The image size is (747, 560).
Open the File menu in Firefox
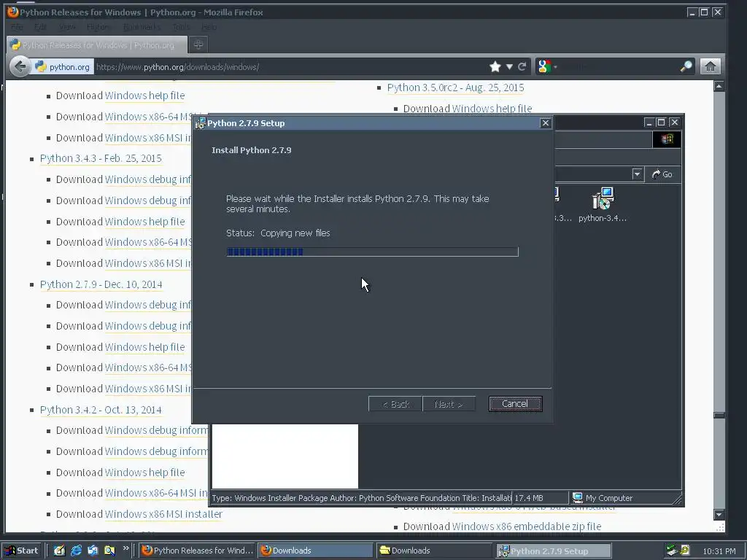pyautogui.click(x=18, y=27)
